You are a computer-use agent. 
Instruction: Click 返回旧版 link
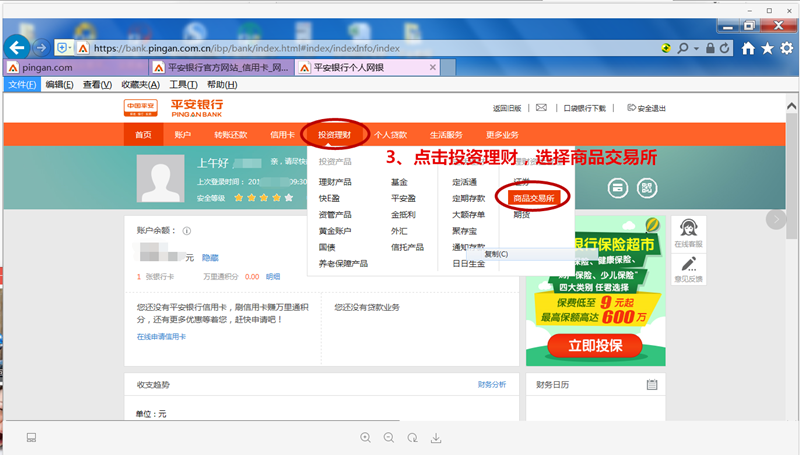[x=507, y=108]
